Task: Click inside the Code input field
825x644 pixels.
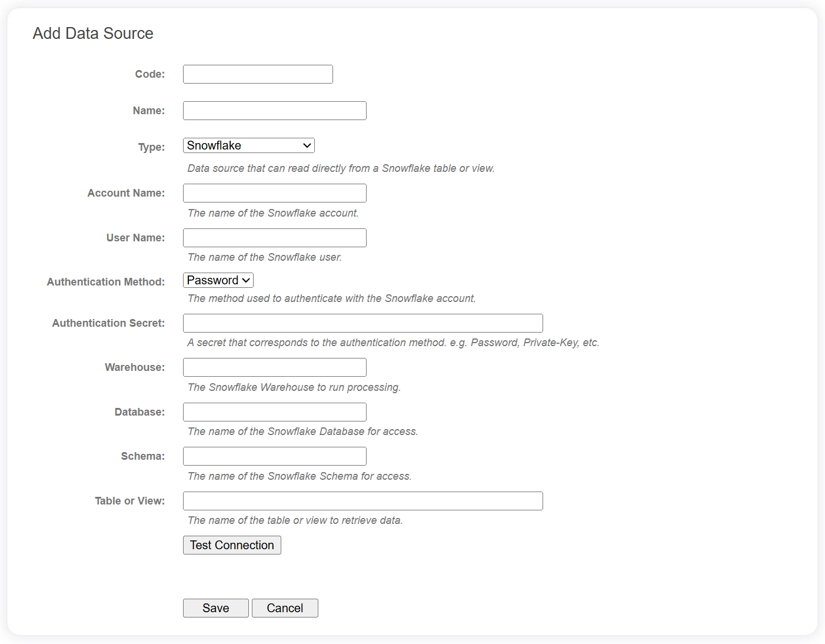Action: pyautogui.click(x=257, y=74)
